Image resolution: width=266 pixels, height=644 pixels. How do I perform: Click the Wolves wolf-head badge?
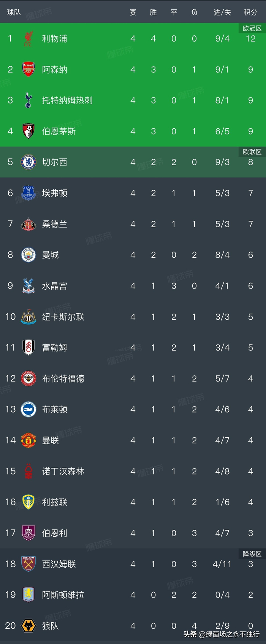(x=28, y=626)
